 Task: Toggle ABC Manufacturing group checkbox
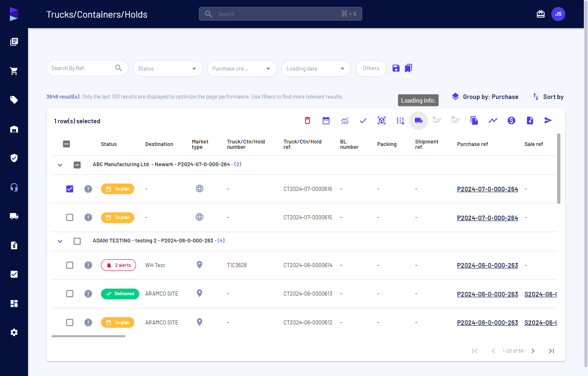pyautogui.click(x=77, y=165)
